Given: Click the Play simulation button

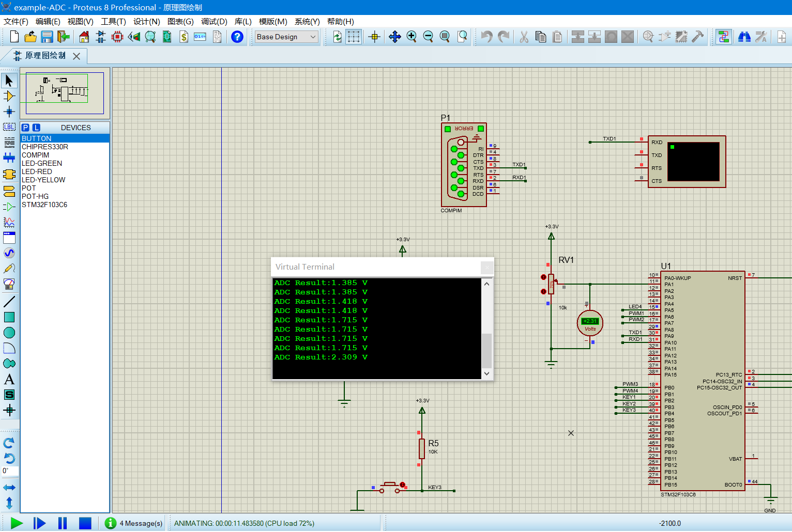Looking at the screenshot, I should click(17, 523).
